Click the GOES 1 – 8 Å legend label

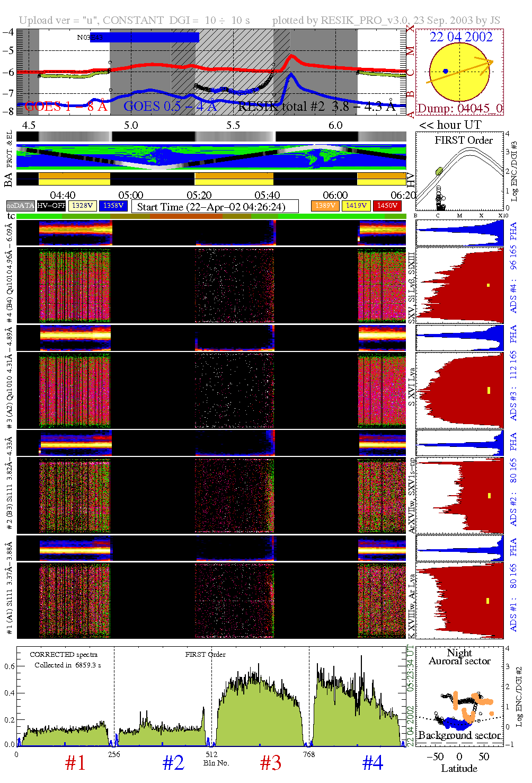tap(66, 107)
